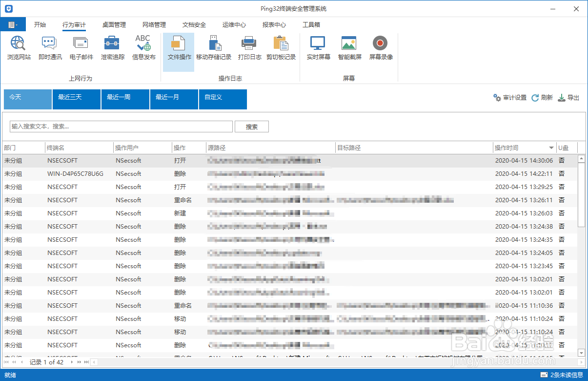588x381 pixels.
Task: Click the Ping32 shield icon in title bar
Action: coord(8,9)
